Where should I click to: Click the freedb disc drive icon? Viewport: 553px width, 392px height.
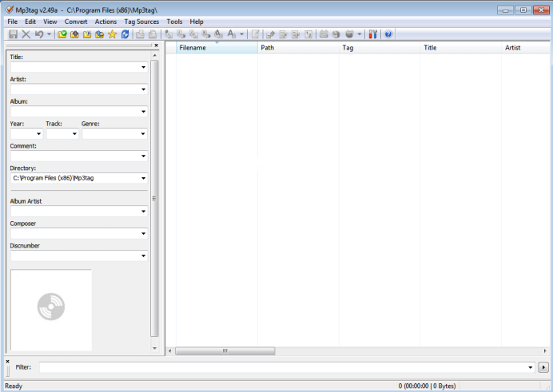[x=324, y=34]
